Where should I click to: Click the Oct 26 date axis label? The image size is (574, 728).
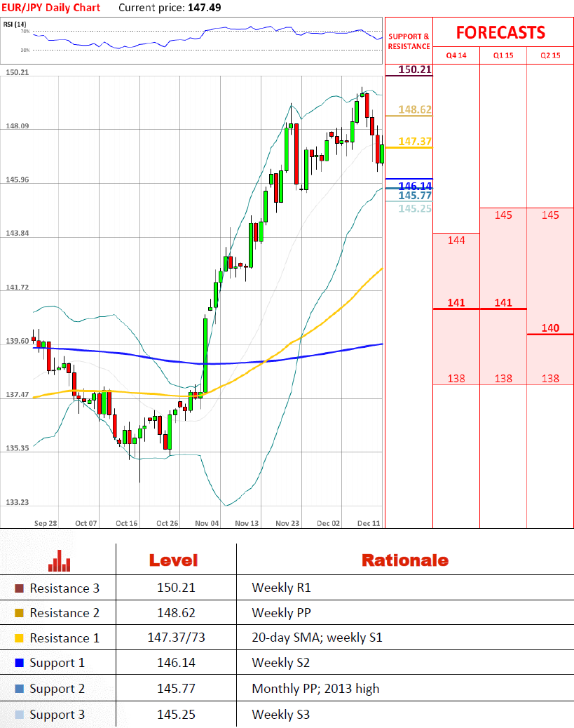167,523
